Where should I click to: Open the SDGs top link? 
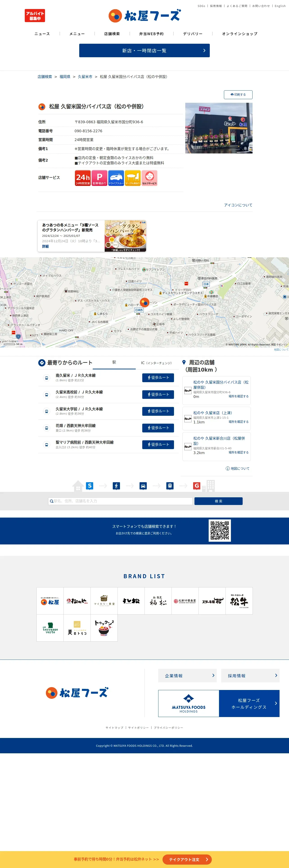[201, 6]
